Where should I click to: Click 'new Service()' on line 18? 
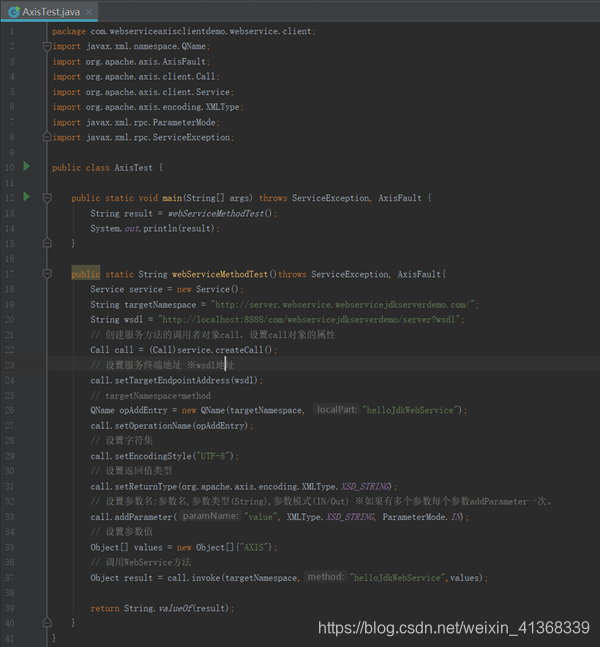(208, 289)
